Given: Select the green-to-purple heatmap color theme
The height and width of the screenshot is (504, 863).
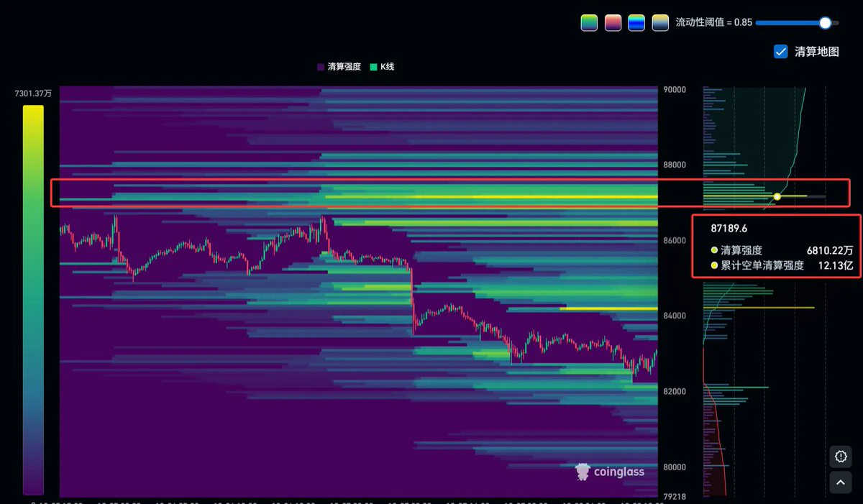Looking at the screenshot, I should [x=589, y=23].
